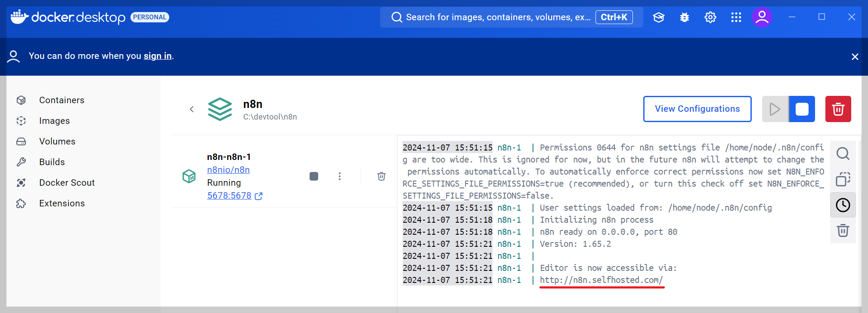Minimize the Docker Desktop window

click(x=792, y=17)
